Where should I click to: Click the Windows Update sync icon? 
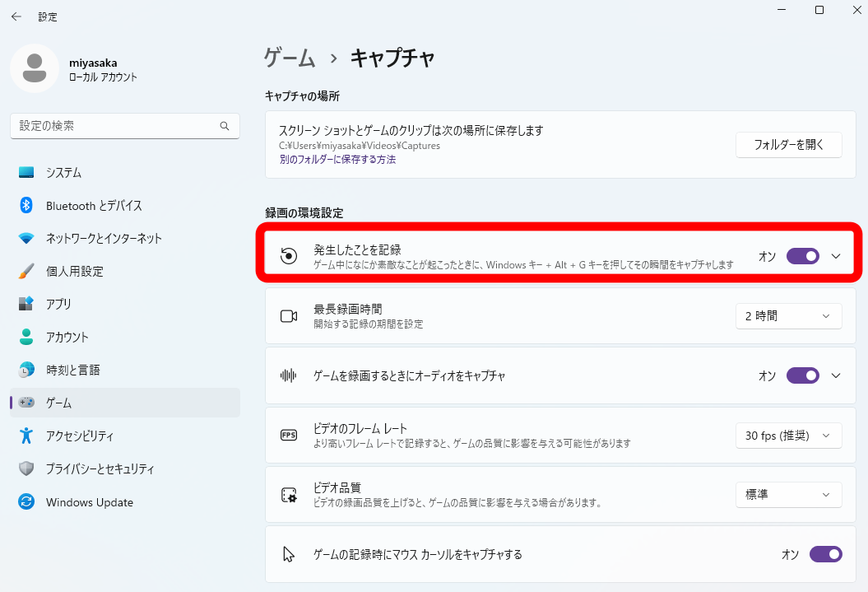click(x=26, y=502)
